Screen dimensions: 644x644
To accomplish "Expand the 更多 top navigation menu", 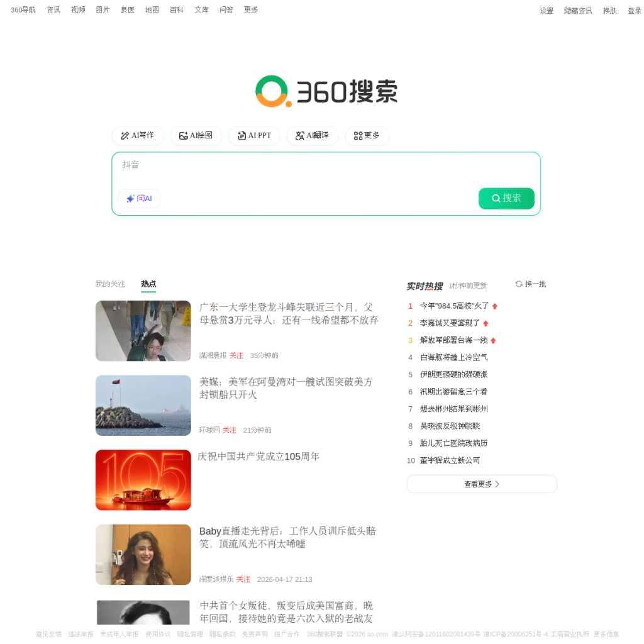I will point(250,10).
